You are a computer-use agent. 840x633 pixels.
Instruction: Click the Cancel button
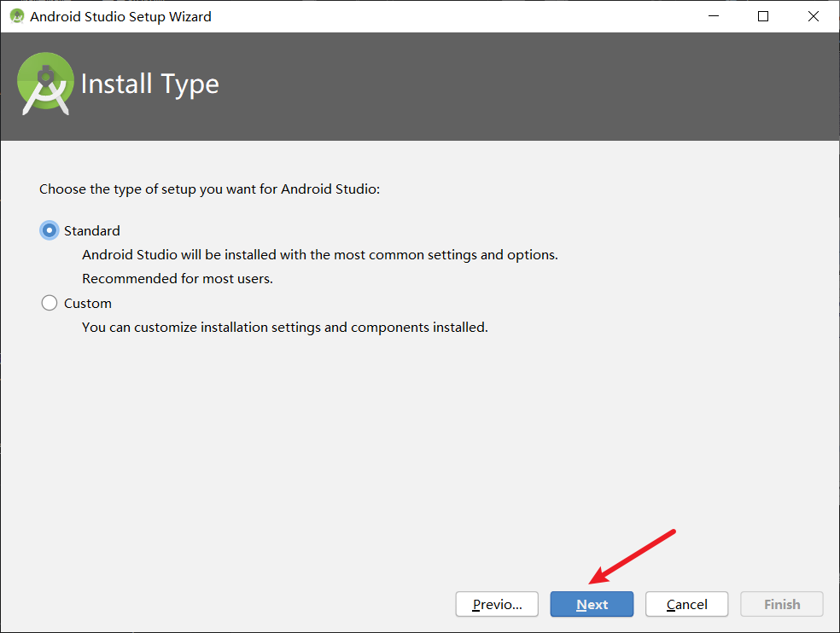[686, 604]
